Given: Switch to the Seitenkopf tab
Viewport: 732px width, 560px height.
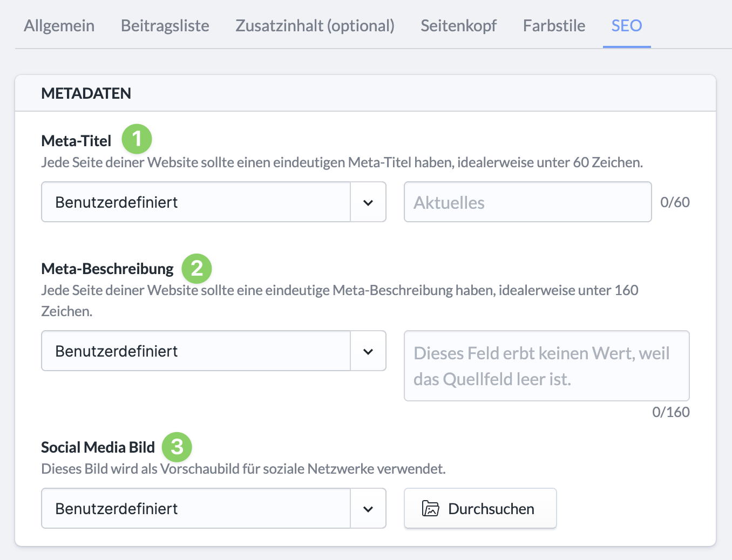Looking at the screenshot, I should pyautogui.click(x=458, y=25).
